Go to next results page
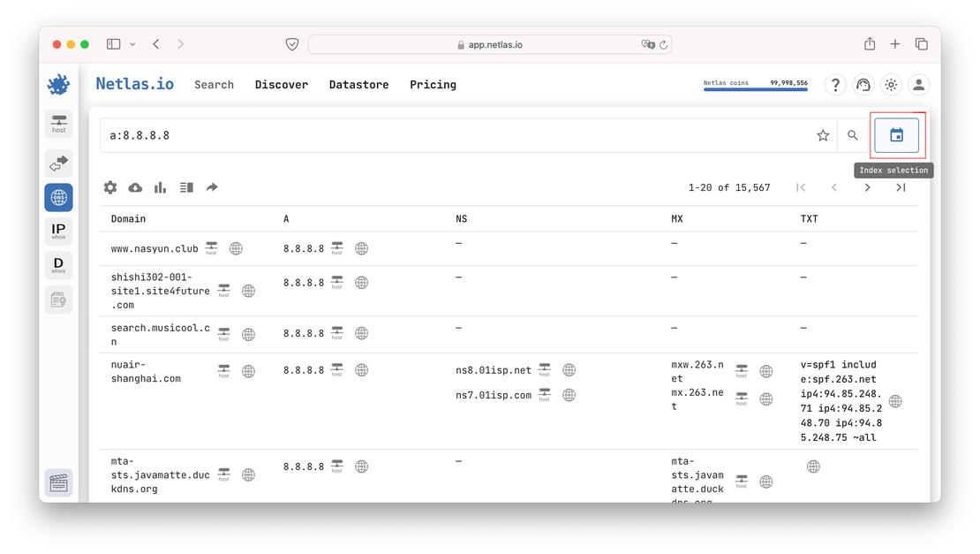Image resolution: width=980 pixels, height=554 pixels. (x=868, y=187)
